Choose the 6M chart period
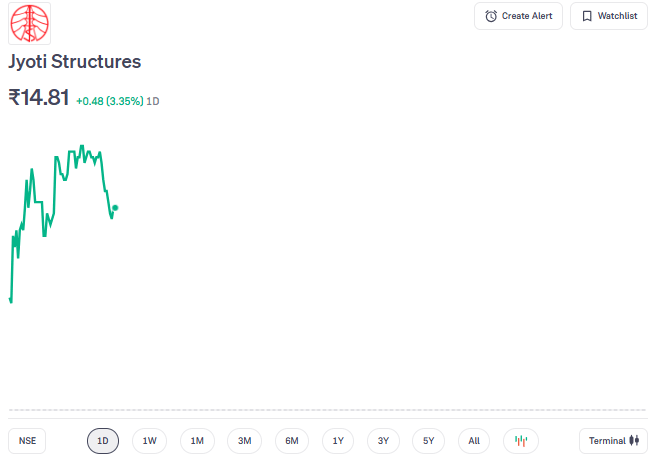The width and height of the screenshot is (666, 462). [291, 441]
